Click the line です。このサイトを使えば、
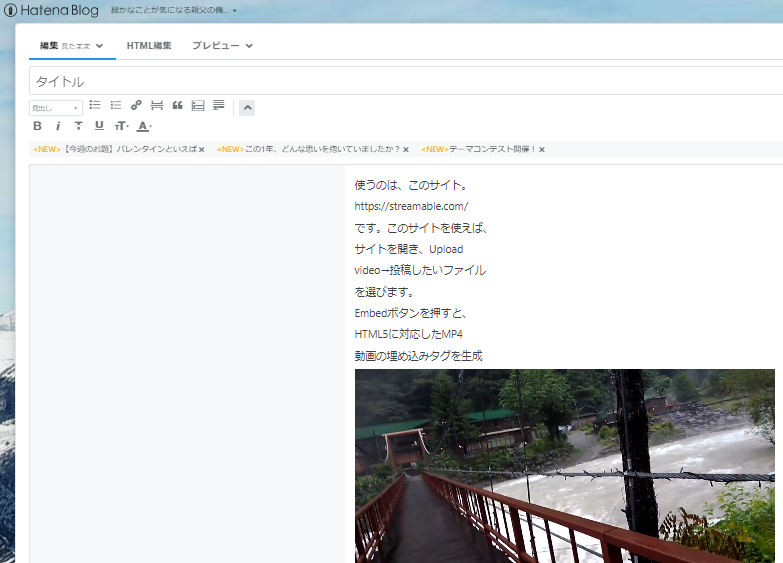 click(421, 228)
